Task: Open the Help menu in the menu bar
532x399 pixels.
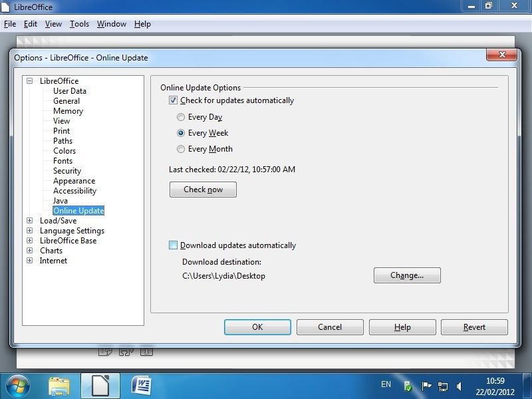Action: tap(142, 24)
